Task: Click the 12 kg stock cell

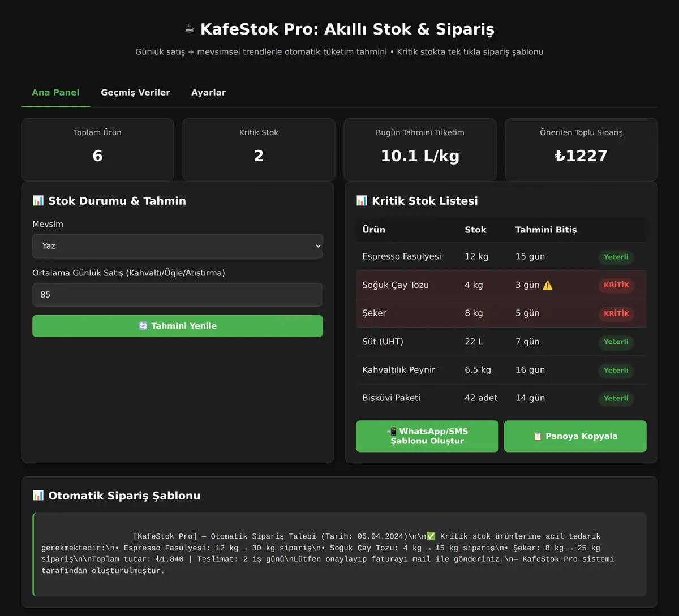Action: (x=476, y=256)
